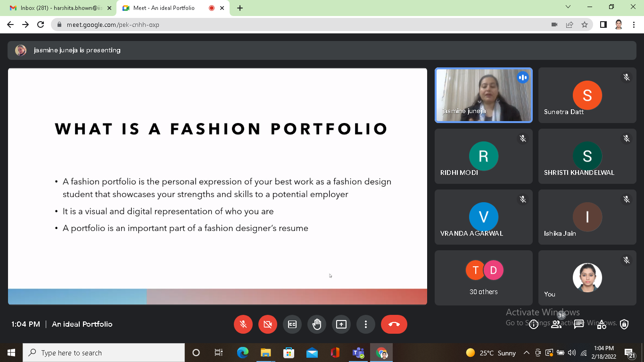Image resolution: width=644 pixels, height=362 pixels.
Task: Open the three-dot more options menu
Action: (x=366, y=324)
